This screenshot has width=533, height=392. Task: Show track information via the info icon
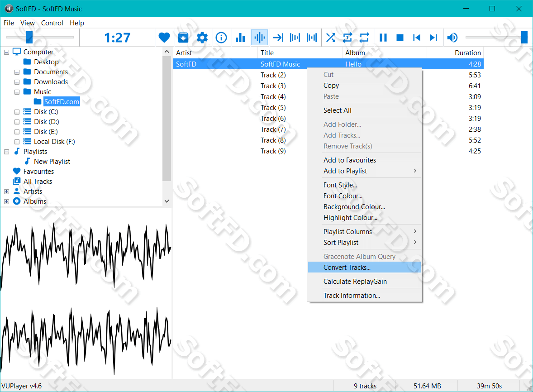(x=221, y=38)
